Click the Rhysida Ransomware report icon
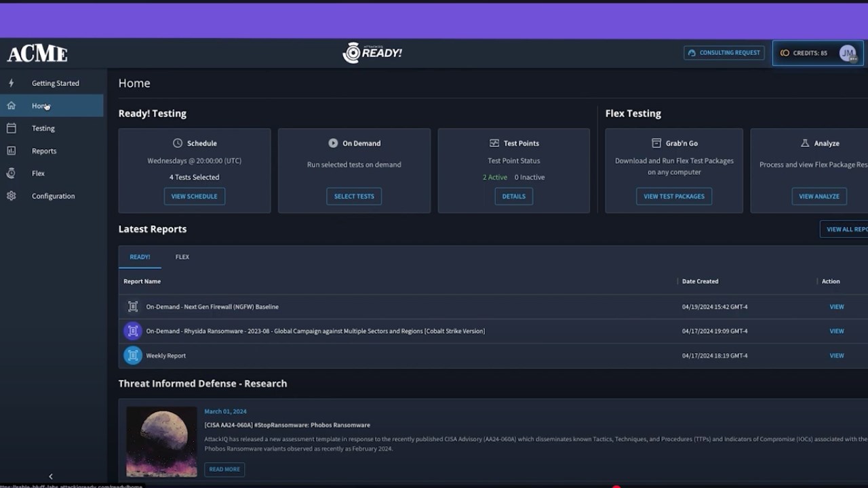 point(133,331)
